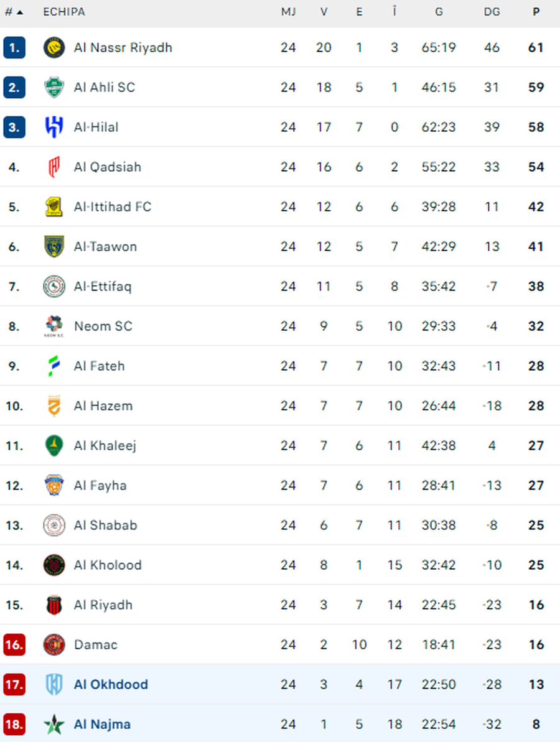This screenshot has width=560, height=742.
Task: Click the Al-Ittihad FC club logo
Action: pos(54,207)
